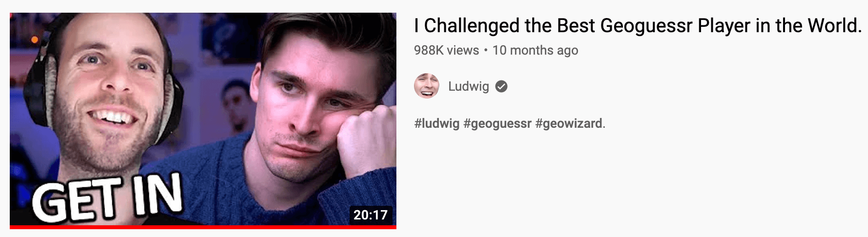Click the verified checkmark badge beside Ludwig
The height and width of the screenshot is (237, 868).
point(501,86)
